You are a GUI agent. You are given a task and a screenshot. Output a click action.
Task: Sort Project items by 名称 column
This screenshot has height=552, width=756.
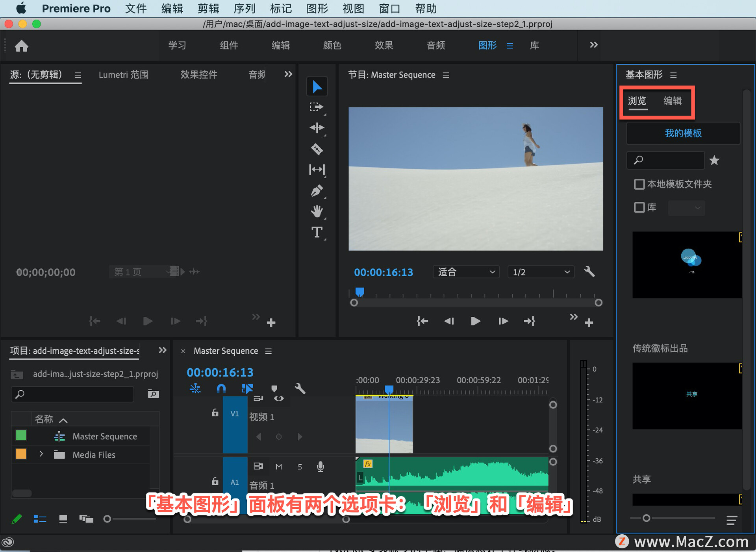point(44,419)
